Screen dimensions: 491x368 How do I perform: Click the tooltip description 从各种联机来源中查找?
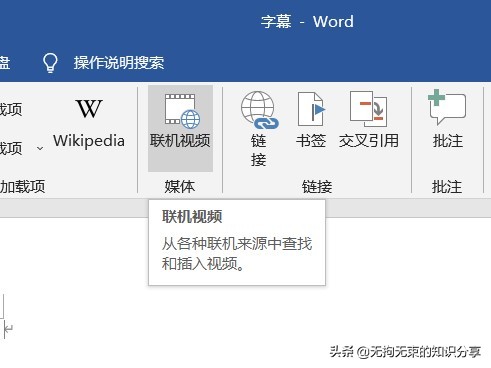pos(237,244)
